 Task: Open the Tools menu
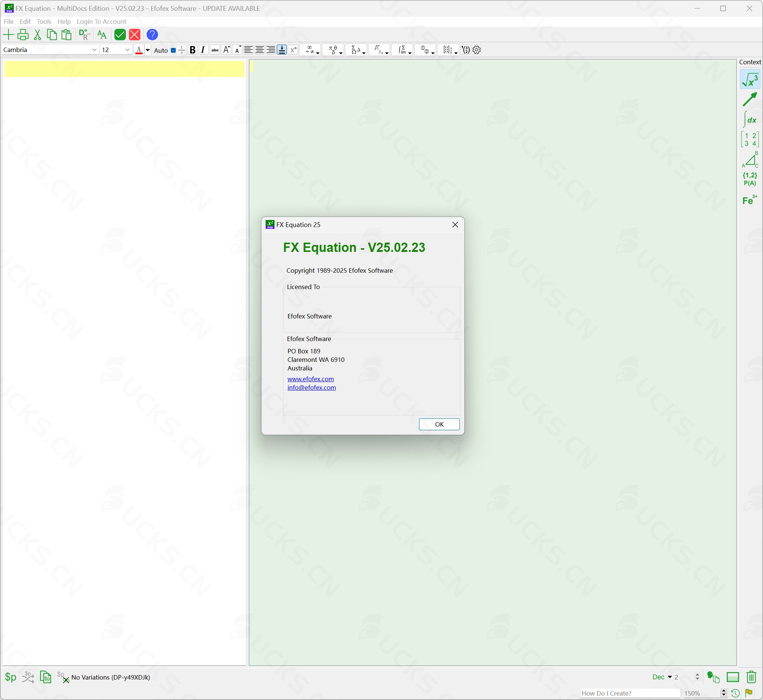tap(44, 22)
